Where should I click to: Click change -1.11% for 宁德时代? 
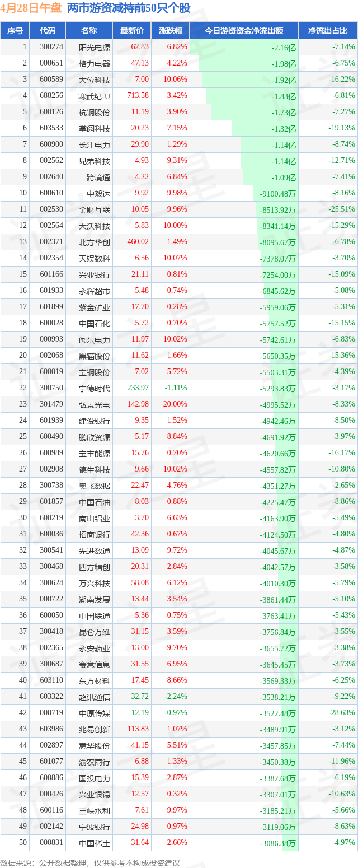point(176,388)
